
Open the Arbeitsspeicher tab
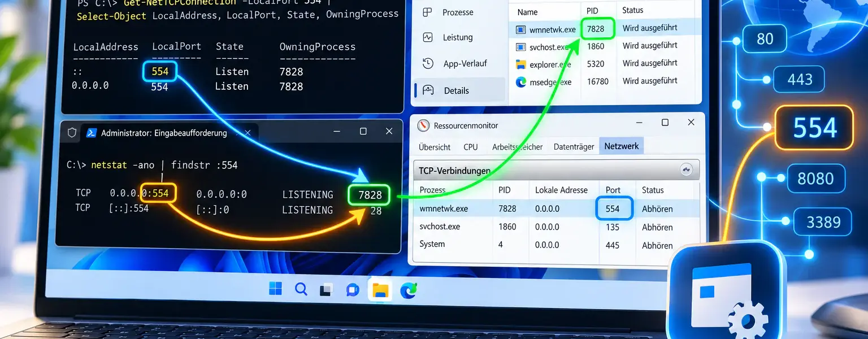[x=517, y=147]
